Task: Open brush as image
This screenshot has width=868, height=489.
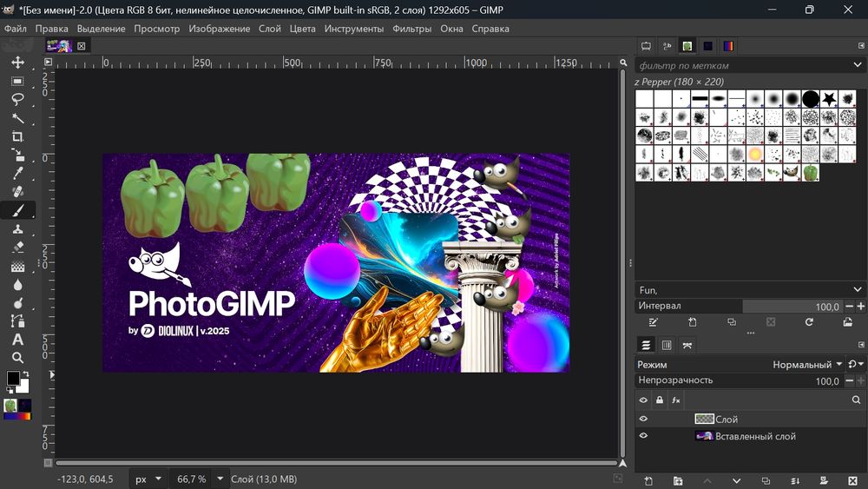Action: pos(847,322)
